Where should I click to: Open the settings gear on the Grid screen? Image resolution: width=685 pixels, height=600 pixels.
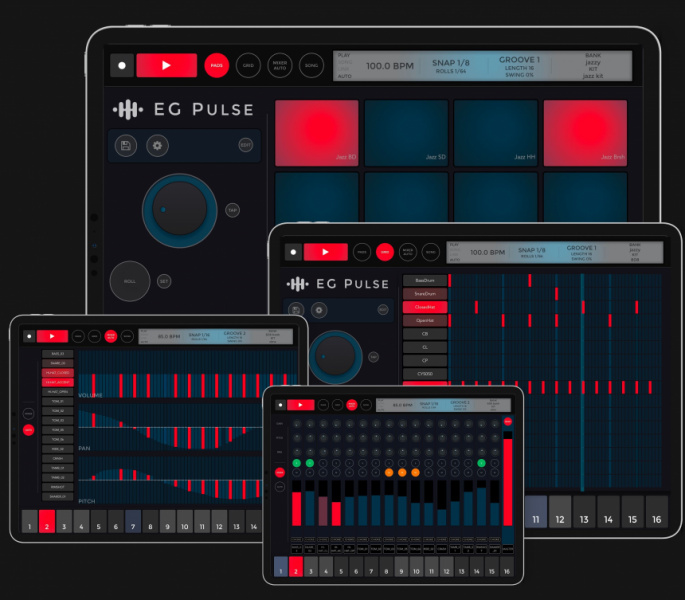319,310
